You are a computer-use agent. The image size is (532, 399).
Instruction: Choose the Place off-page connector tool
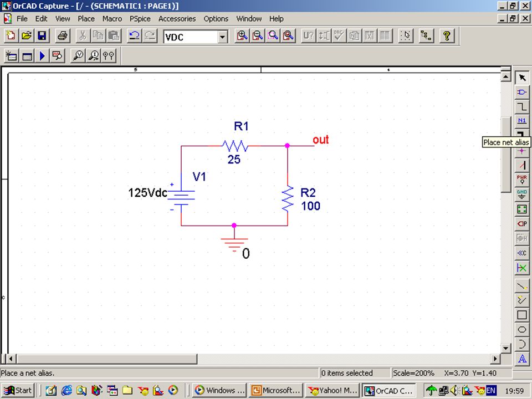click(x=522, y=253)
